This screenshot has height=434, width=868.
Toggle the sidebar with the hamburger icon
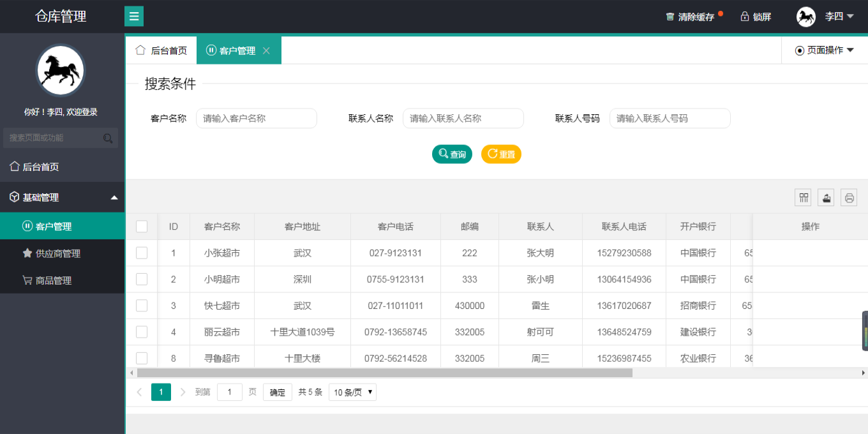[x=134, y=16]
